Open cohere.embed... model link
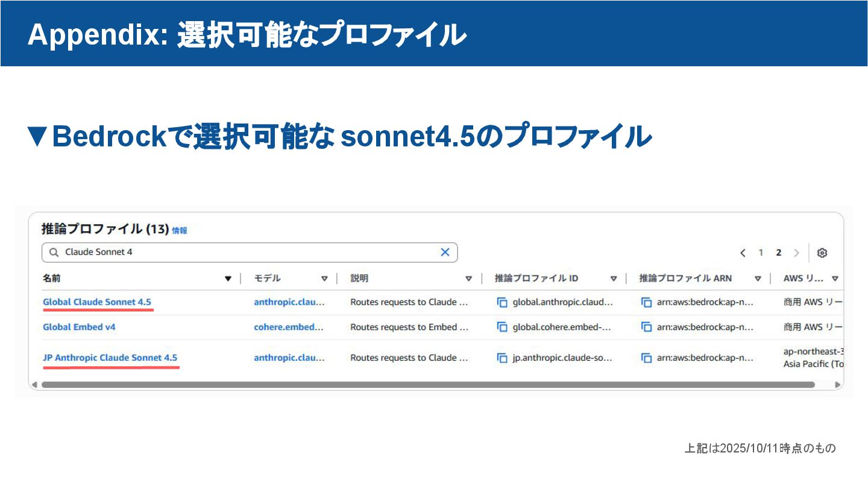This screenshot has height=488, width=868. [289, 327]
